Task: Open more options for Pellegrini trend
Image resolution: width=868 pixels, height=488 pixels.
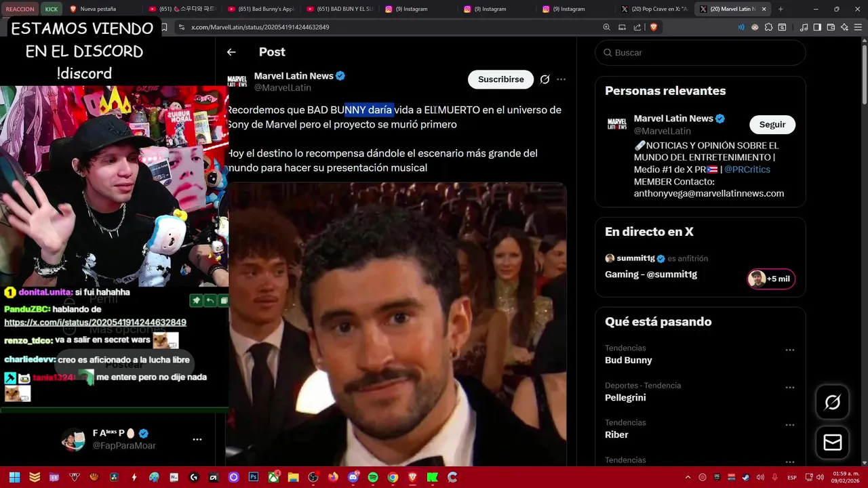Action: 789,388
